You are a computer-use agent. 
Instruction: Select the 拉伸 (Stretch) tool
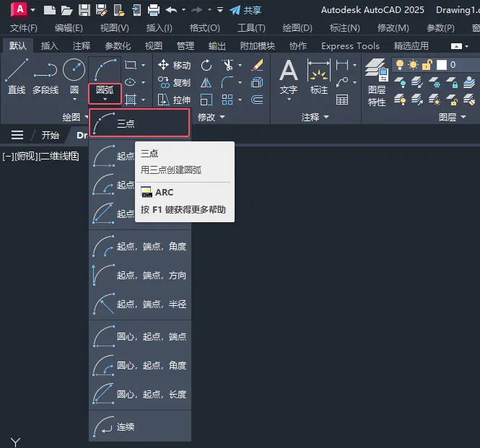point(174,100)
